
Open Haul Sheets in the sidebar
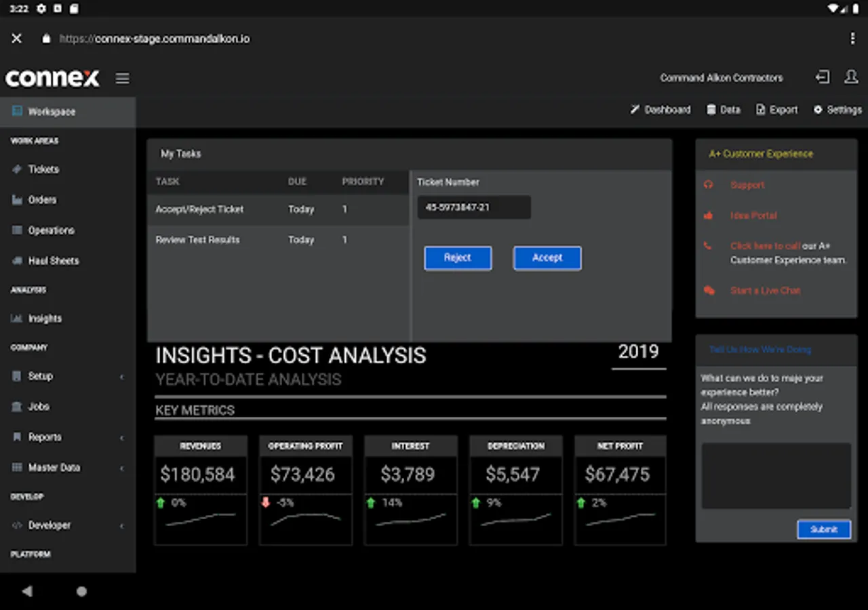(x=53, y=261)
